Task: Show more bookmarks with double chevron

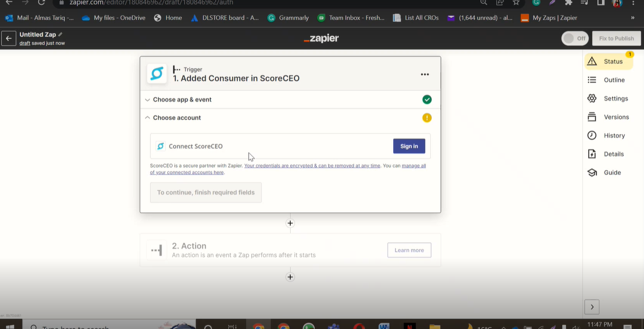Action: 632,18
